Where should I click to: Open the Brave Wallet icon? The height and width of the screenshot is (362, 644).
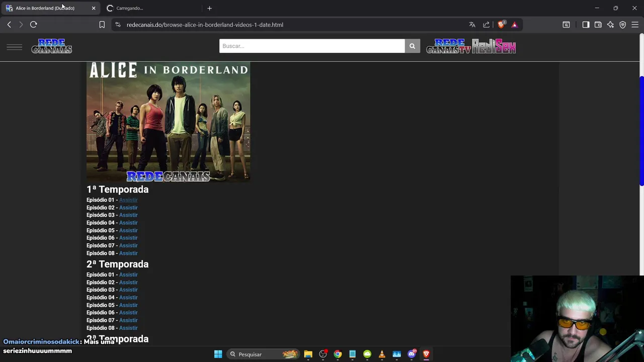click(598, 25)
